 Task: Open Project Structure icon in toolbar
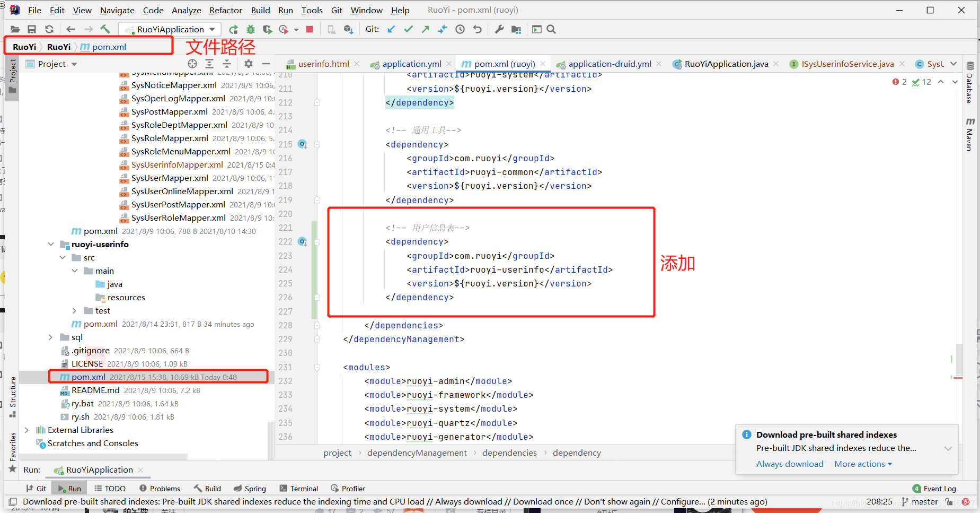[x=516, y=30]
